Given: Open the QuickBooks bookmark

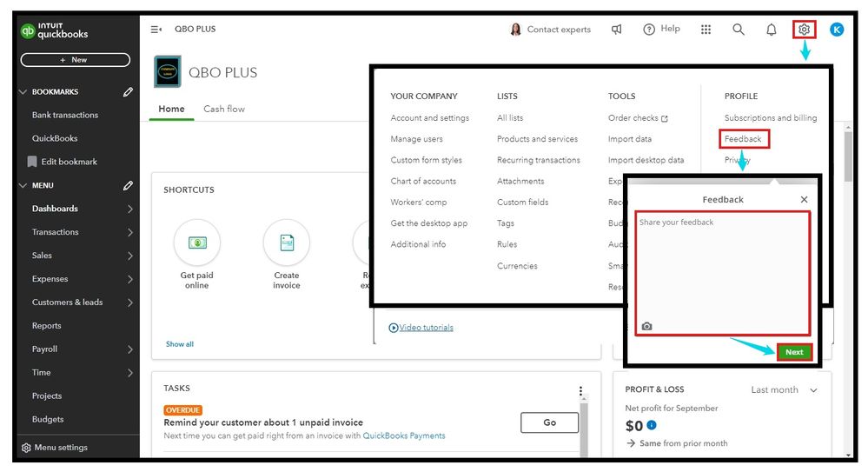Looking at the screenshot, I should coord(55,138).
